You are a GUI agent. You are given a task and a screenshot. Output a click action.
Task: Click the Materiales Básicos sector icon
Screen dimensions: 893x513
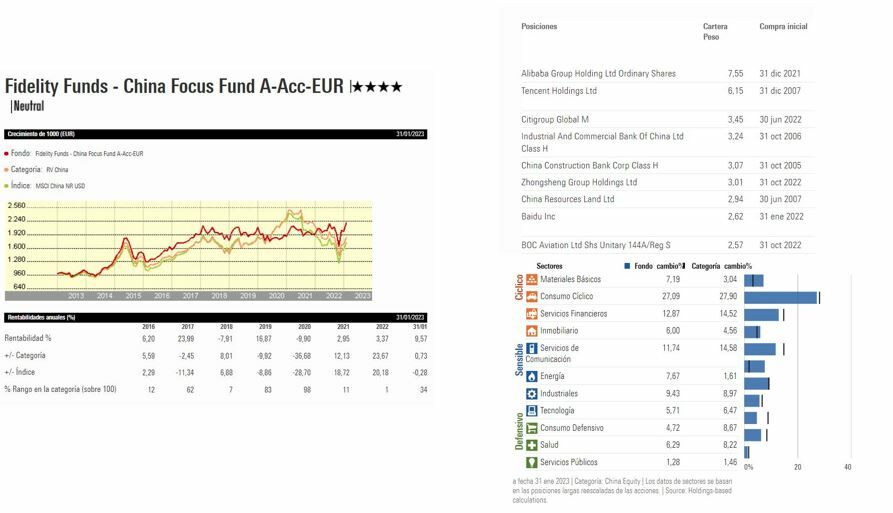coord(532,280)
